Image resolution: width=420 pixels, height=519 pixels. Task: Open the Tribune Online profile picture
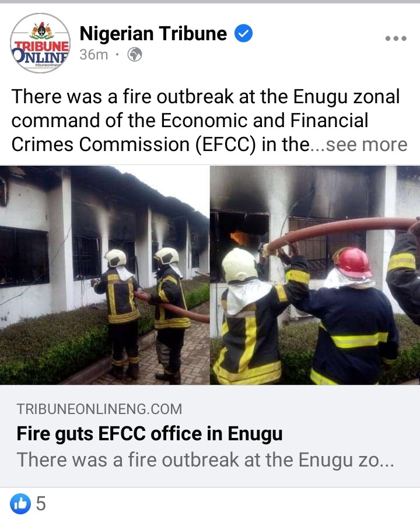[x=40, y=43]
